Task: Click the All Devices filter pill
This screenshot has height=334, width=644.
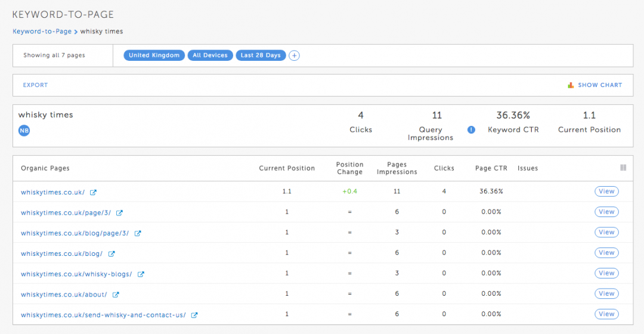Action: [210, 55]
